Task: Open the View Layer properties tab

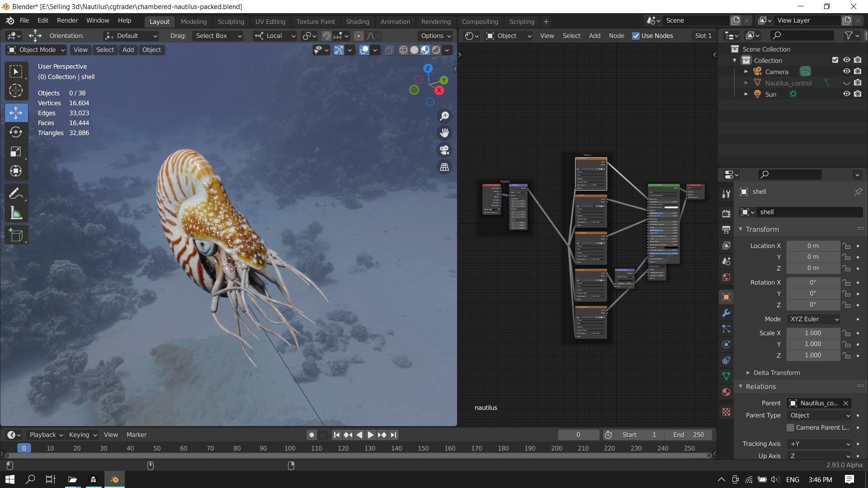Action: point(726,245)
